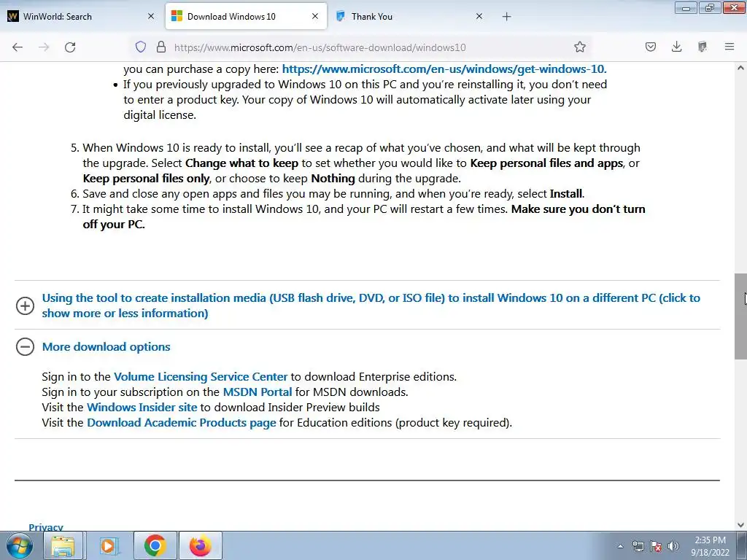The height and width of the screenshot is (560, 747).
Task: Expand the installation media section plus icon
Action: 26,306
